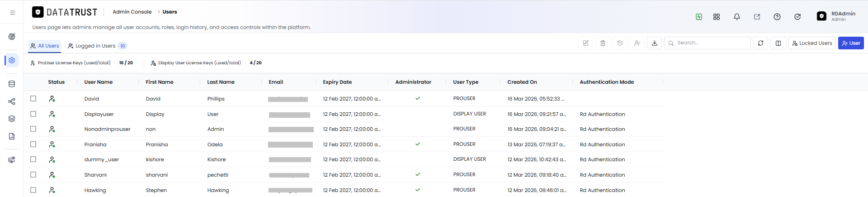Sort by the Last Name column header
The height and width of the screenshot is (197, 868).
[x=221, y=82]
